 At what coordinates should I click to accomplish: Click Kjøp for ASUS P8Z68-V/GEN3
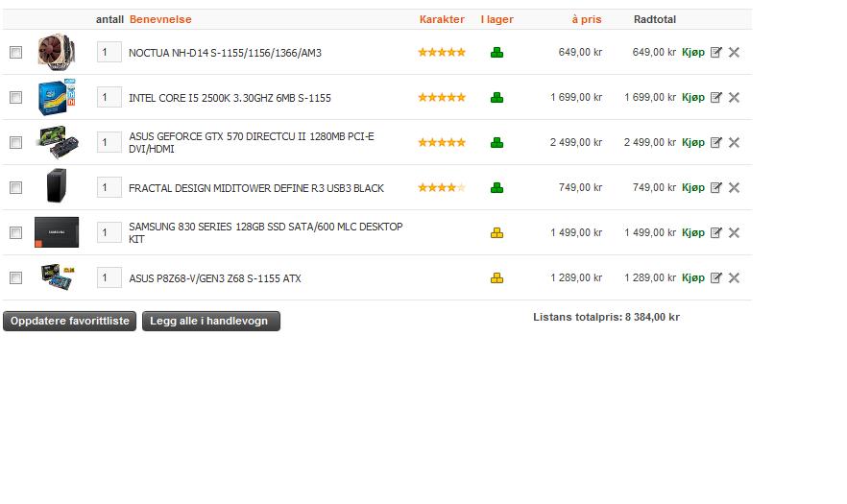pos(693,277)
